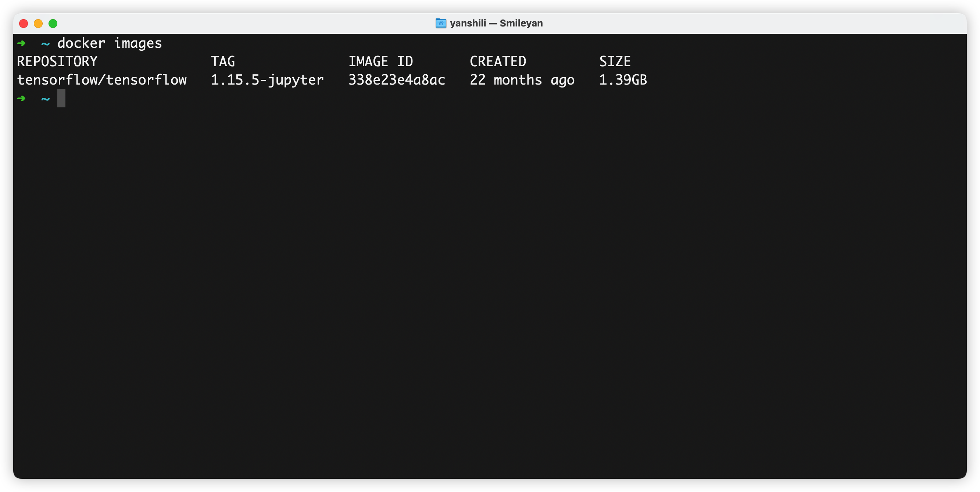The image size is (980, 492).
Task: Click the CREATED column header
Action: coord(498,61)
